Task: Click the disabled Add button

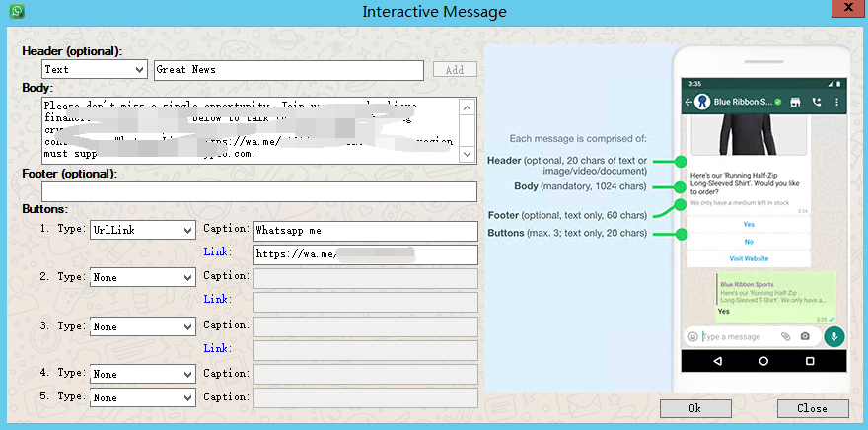Action: point(455,70)
